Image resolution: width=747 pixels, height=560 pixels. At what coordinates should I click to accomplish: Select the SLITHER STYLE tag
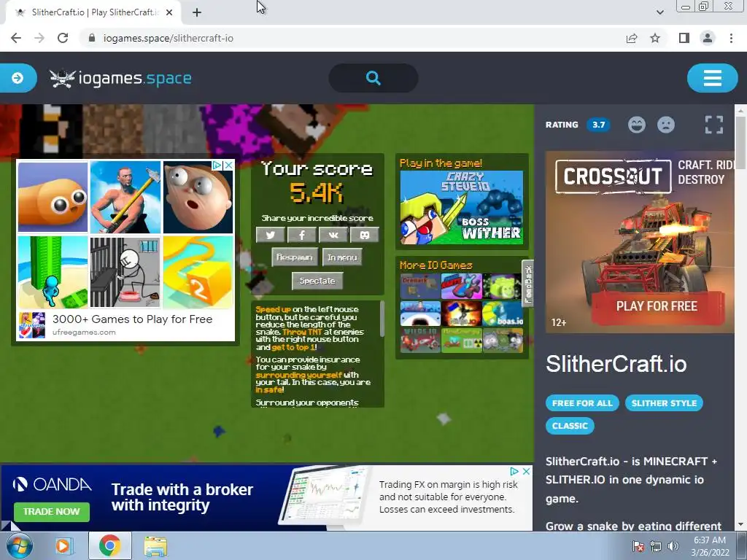click(664, 402)
